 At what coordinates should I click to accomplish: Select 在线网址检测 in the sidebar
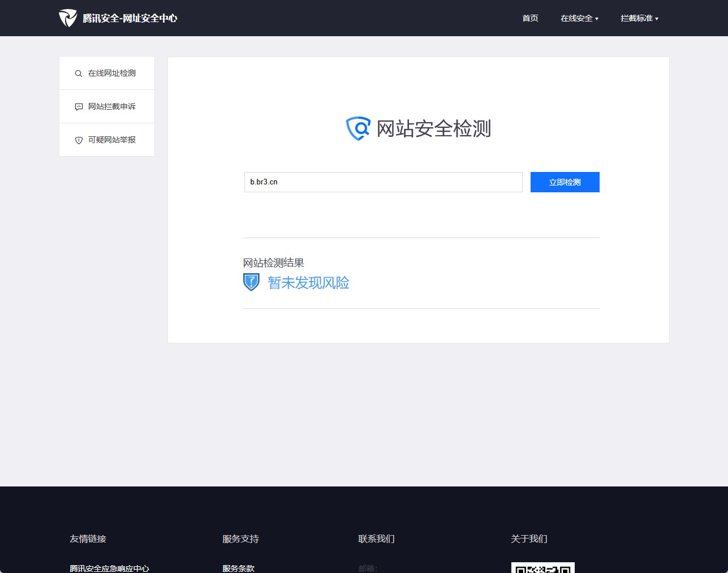(x=107, y=73)
